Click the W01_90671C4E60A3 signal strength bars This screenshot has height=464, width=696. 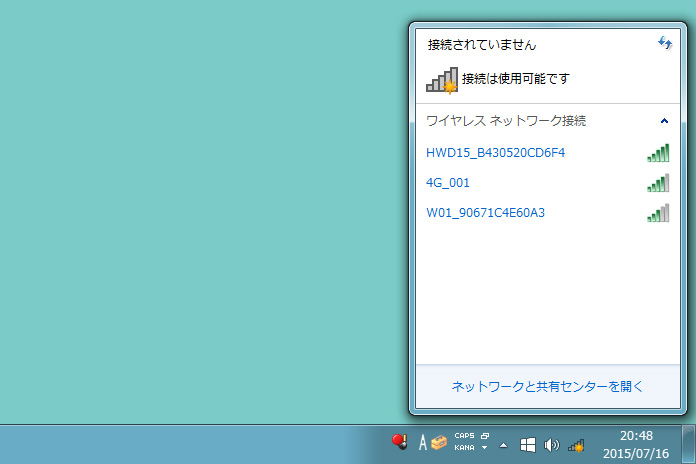(658, 213)
